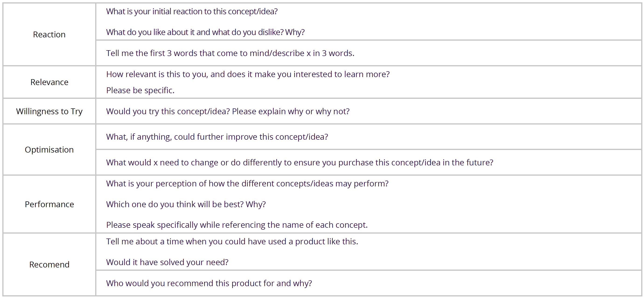Click 'How relevant is this to you' question
Screen dimensions: 644x299
click(248, 74)
